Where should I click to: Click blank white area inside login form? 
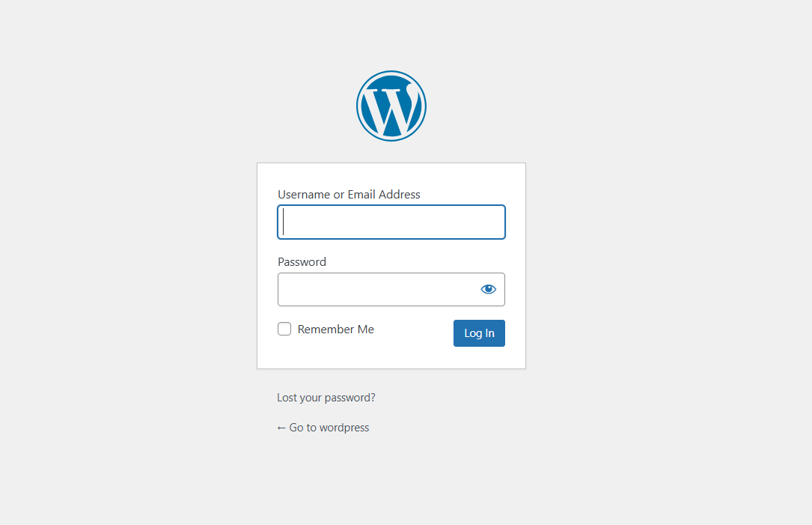(x=391, y=175)
